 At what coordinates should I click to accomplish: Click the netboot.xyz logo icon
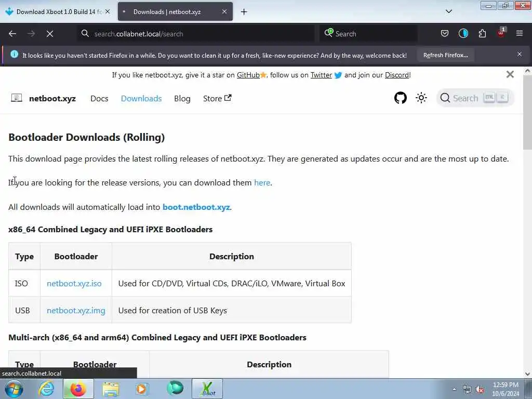(17, 98)
